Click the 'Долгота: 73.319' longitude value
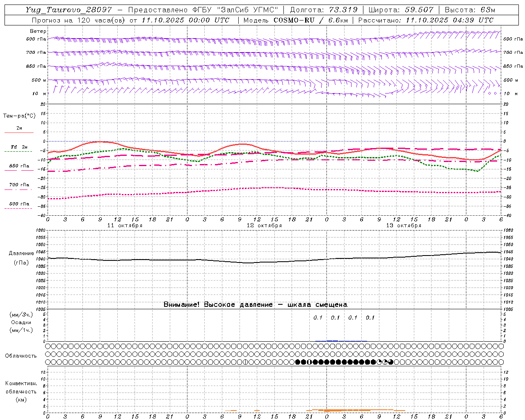 (x=324, y=10)
